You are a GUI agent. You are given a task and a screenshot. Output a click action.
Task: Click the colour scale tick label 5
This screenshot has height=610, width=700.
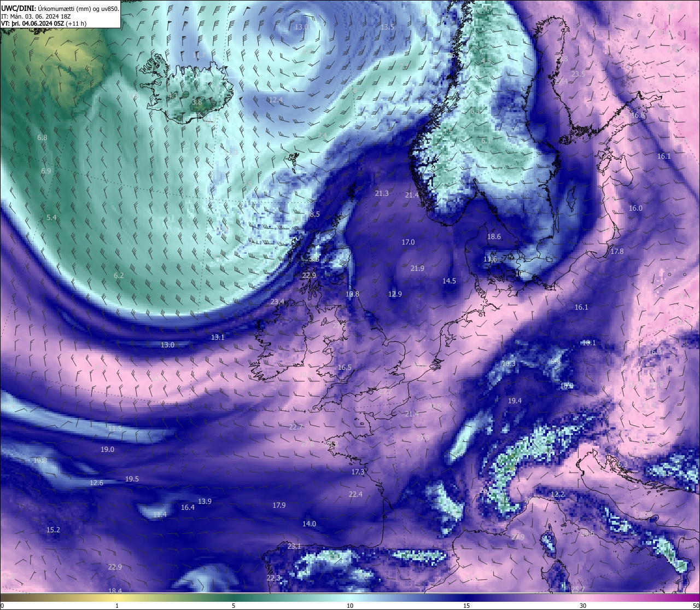tap(234, 606)
